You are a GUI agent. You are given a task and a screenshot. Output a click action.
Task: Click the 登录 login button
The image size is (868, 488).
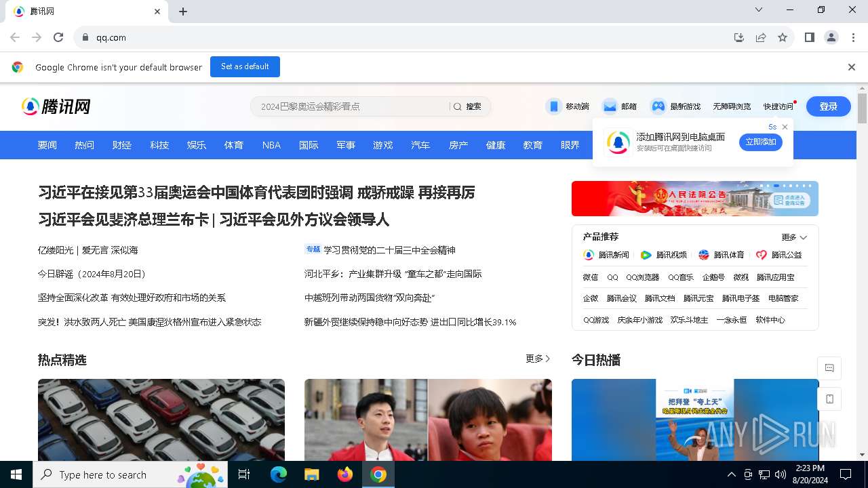click(829, 106)
